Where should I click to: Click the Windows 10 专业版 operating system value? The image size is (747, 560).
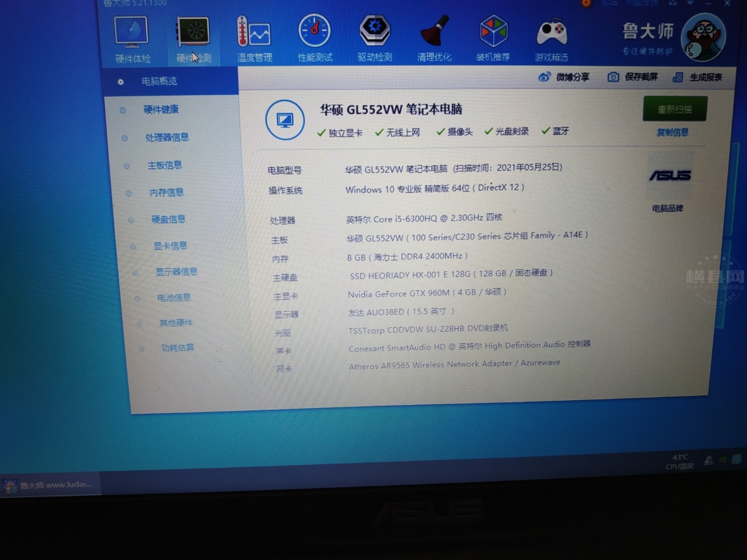[435, 188]
